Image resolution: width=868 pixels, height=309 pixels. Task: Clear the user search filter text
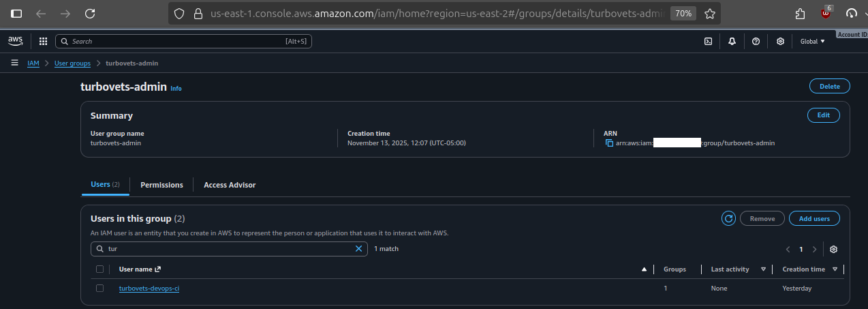(x=358, y=249)
